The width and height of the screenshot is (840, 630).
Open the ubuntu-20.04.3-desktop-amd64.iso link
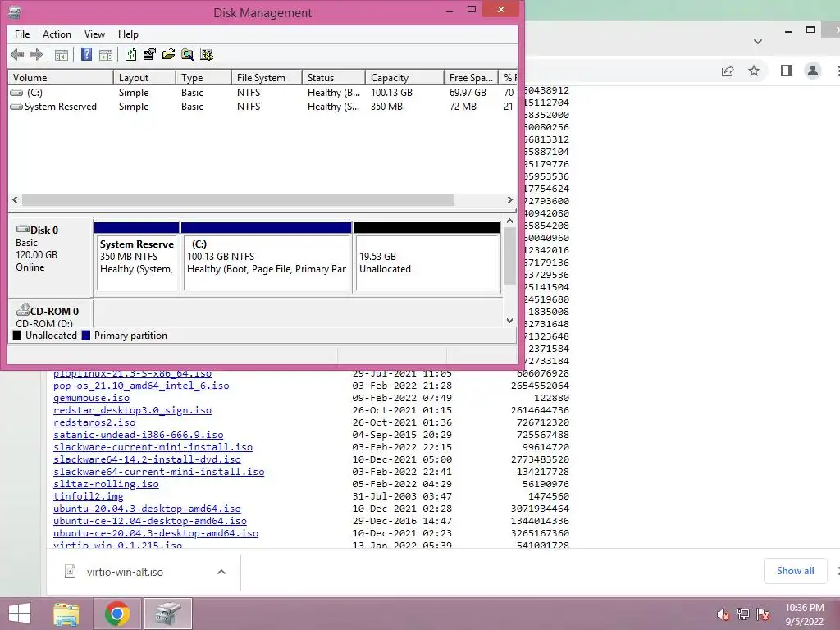coord(147,509)
